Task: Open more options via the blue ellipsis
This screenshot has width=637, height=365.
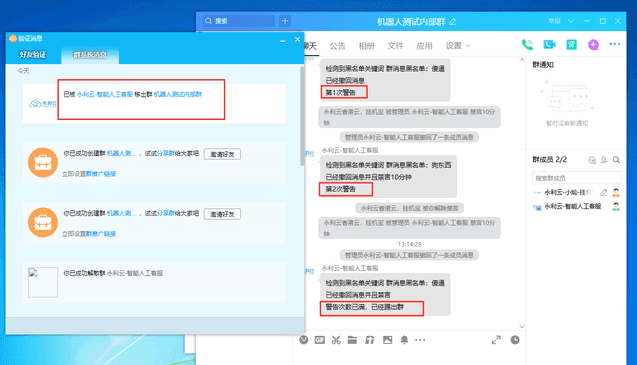Action: point(615,44)
